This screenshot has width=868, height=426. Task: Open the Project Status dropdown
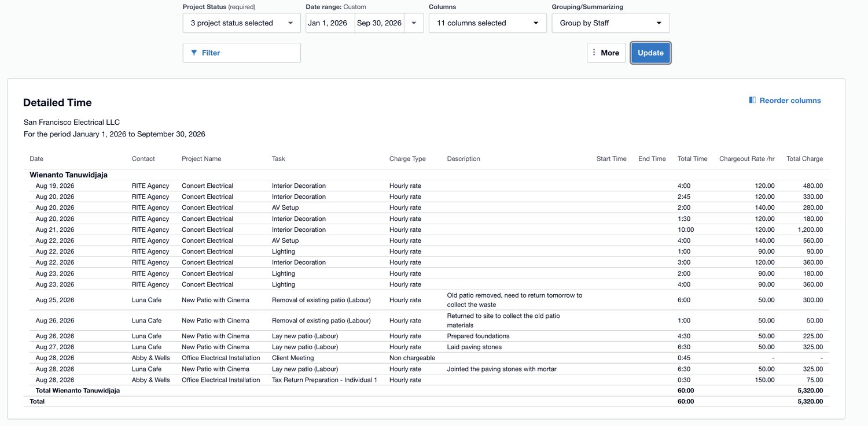[x=242, y=23]
